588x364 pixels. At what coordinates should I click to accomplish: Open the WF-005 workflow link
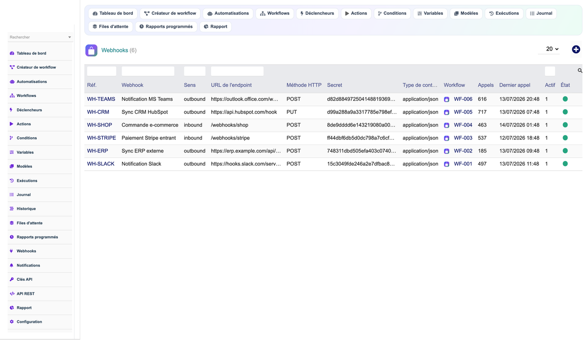[x=463, y=112]
